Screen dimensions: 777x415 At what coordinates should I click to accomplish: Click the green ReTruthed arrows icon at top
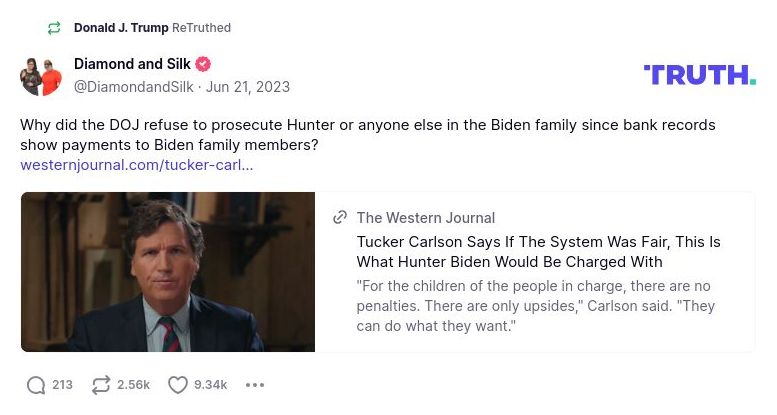click(x=54, y=28)
